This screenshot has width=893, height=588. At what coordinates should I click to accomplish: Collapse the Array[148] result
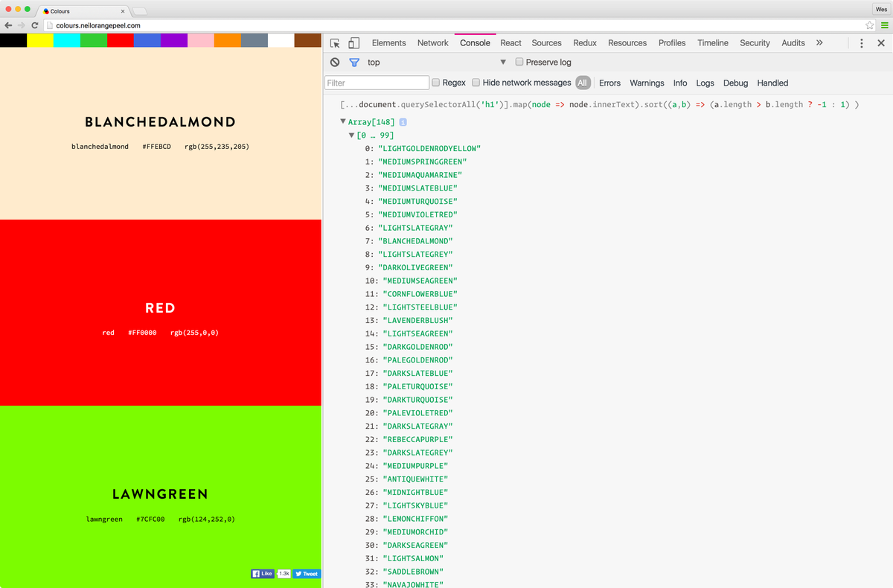click(x=343, y=122)
